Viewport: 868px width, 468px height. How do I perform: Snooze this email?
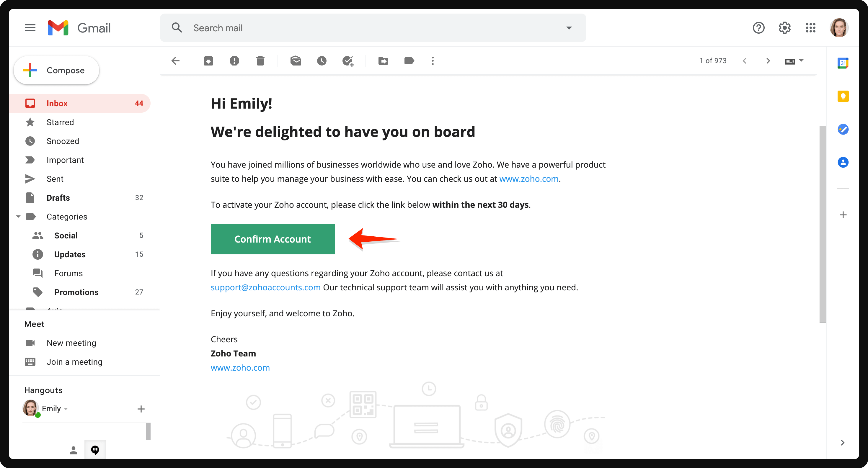click(x=322, y=61)
